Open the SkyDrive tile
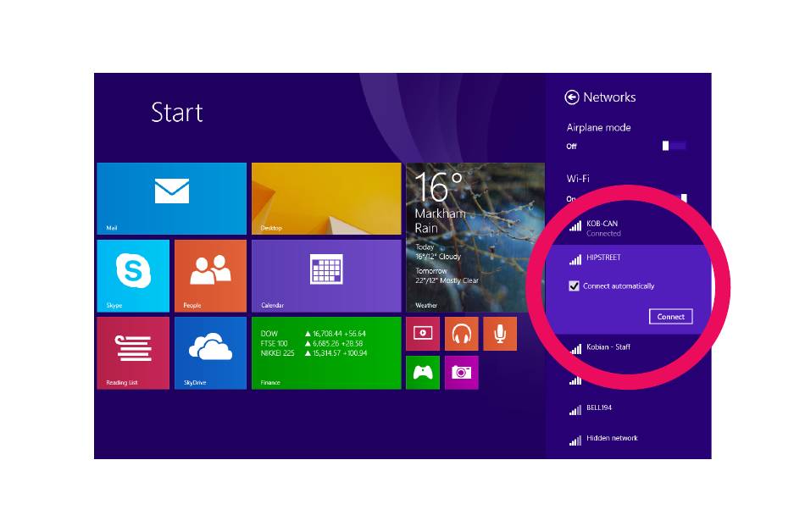Screen dimensions: 805x532 click(x=210, y=353)
